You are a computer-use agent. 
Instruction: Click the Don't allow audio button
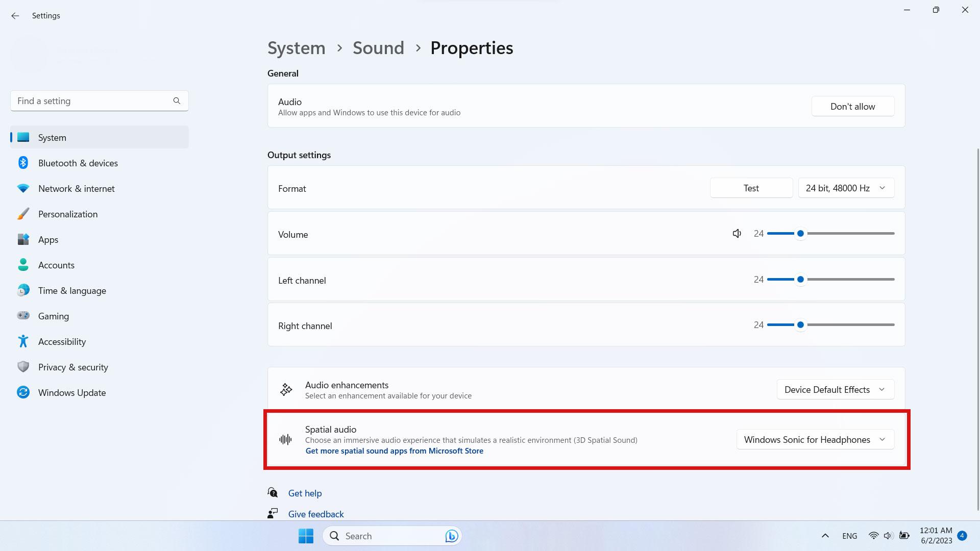click(x=852, y=107)
